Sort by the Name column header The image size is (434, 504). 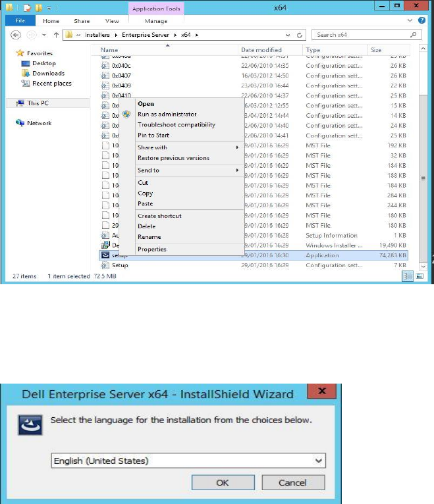166,50
